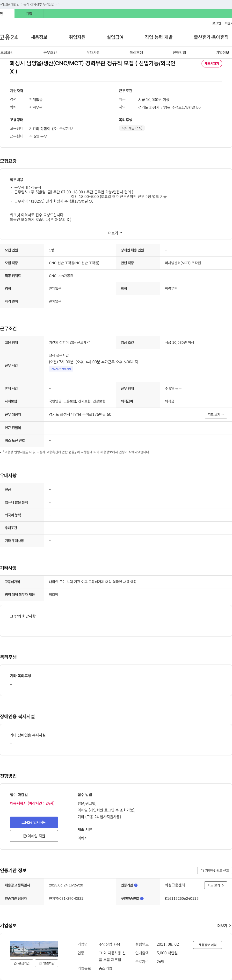Click the 이메일 지원 button

[x=34, y=836]
